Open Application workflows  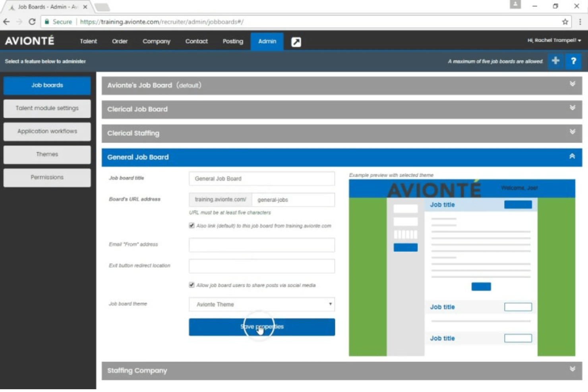point(47,131)
